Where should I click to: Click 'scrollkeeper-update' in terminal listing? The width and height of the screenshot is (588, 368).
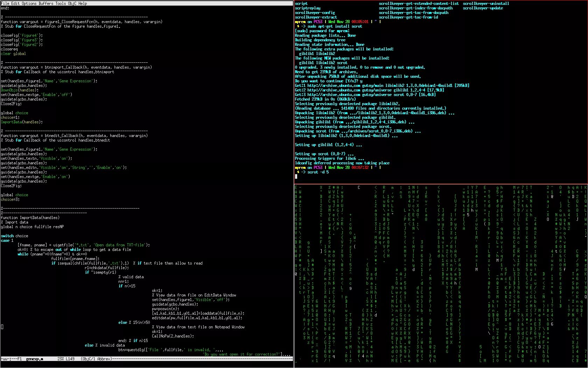pyautogui.click(x=483, y=8)
